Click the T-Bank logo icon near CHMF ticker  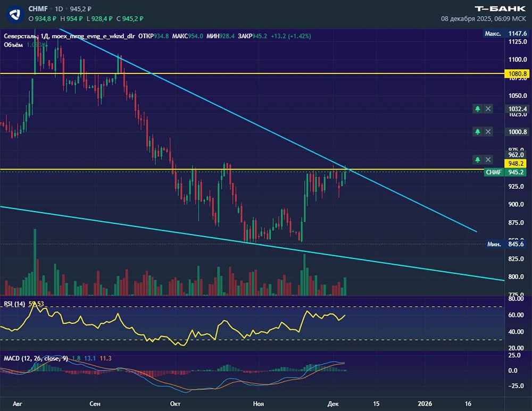14,14
